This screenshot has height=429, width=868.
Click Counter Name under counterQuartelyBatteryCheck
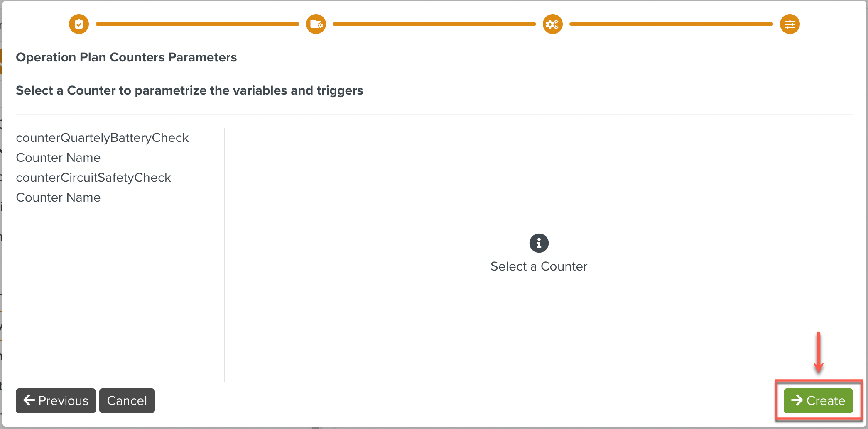tap(58, 158)
